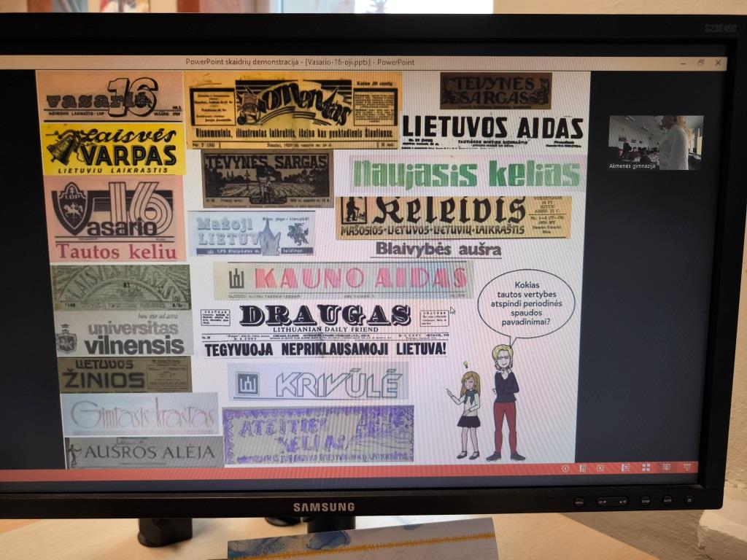Go to the previous slide arrow

[x=565, y=469]
